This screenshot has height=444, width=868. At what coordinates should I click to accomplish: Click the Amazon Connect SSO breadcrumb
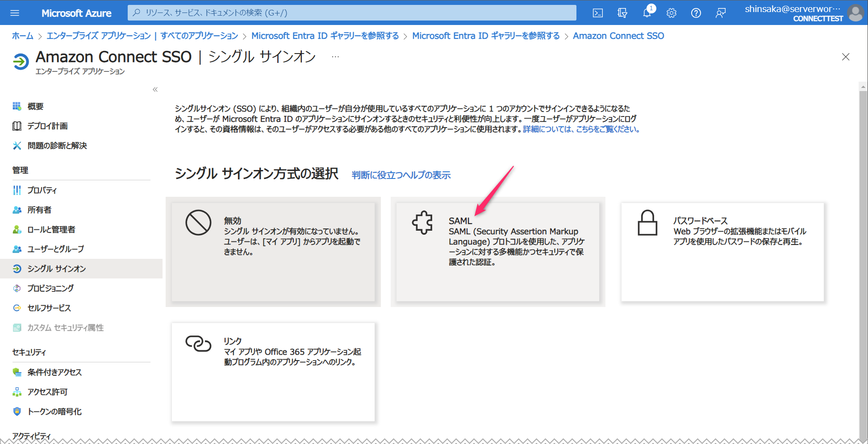pyautogui.click(x=618, y=36)
